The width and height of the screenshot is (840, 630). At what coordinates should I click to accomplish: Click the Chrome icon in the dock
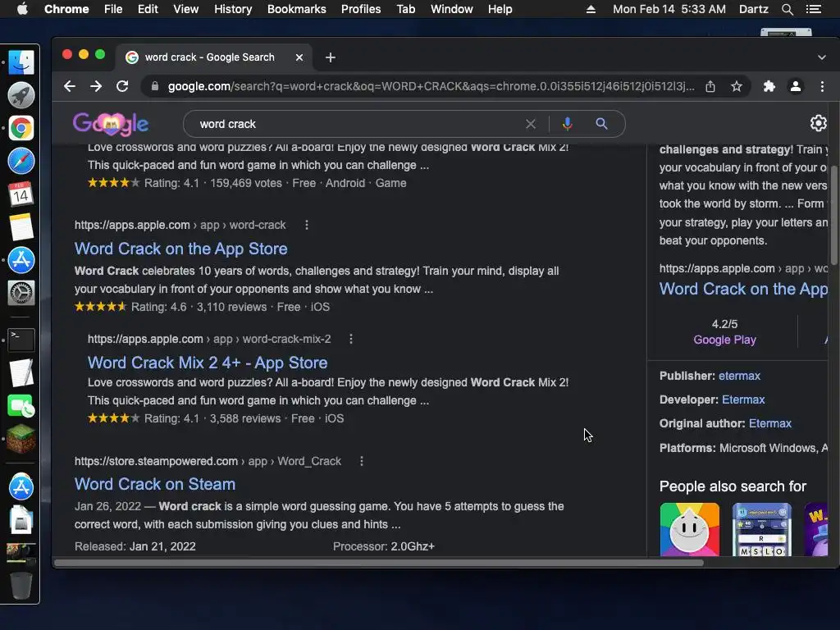click(x=21, y=128)
